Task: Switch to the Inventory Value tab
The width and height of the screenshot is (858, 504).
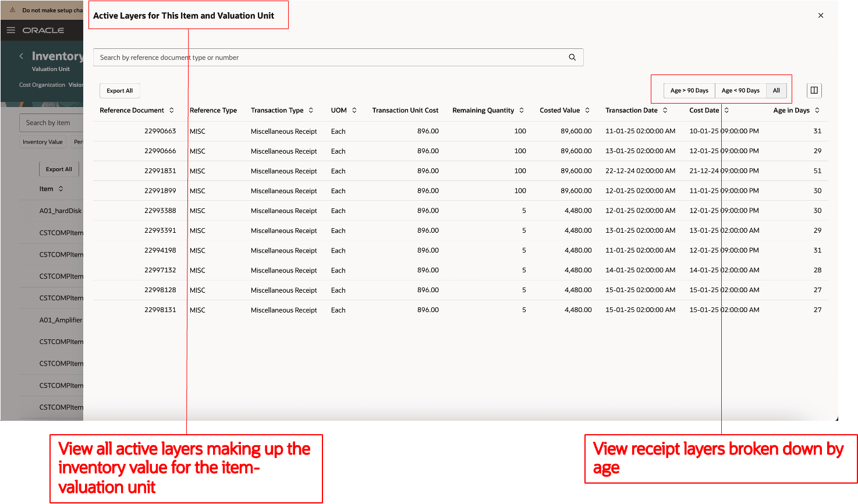Action: [x=42, y=141]
